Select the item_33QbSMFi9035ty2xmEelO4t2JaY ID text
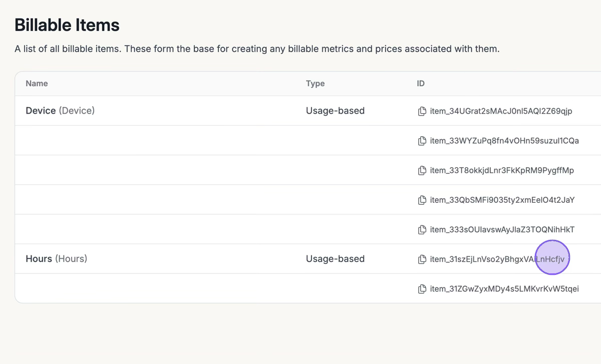The width and height of the screenshot is (601, 364). click(x=502, y=200)
